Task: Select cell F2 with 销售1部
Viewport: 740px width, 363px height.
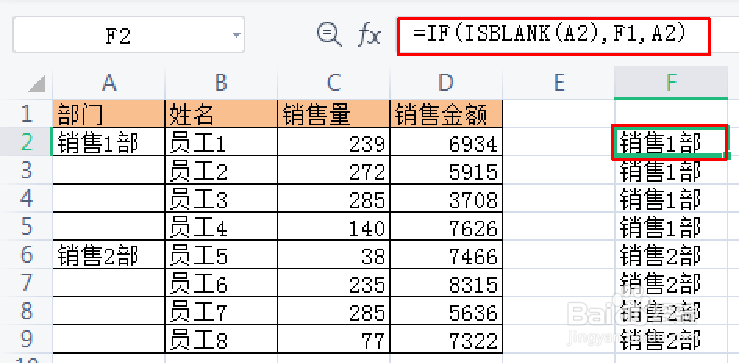Action: click(x=671, y=142)
